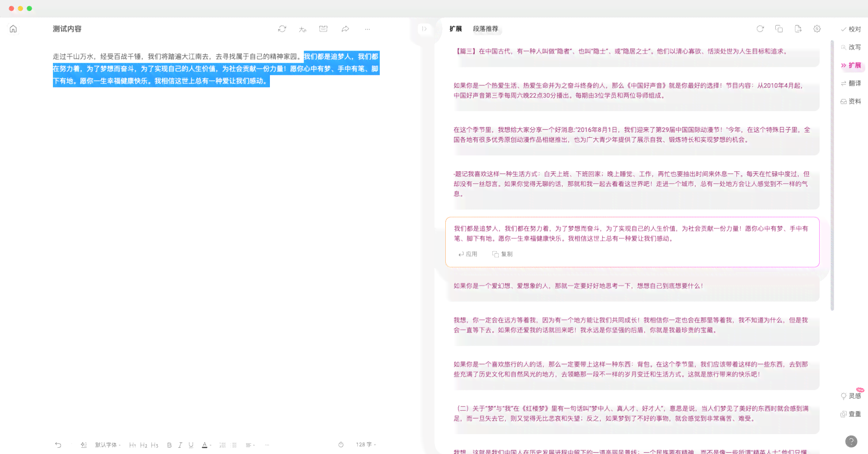868x454 pixels.
Task: Open help via question mark button
Action: (851, 441)
